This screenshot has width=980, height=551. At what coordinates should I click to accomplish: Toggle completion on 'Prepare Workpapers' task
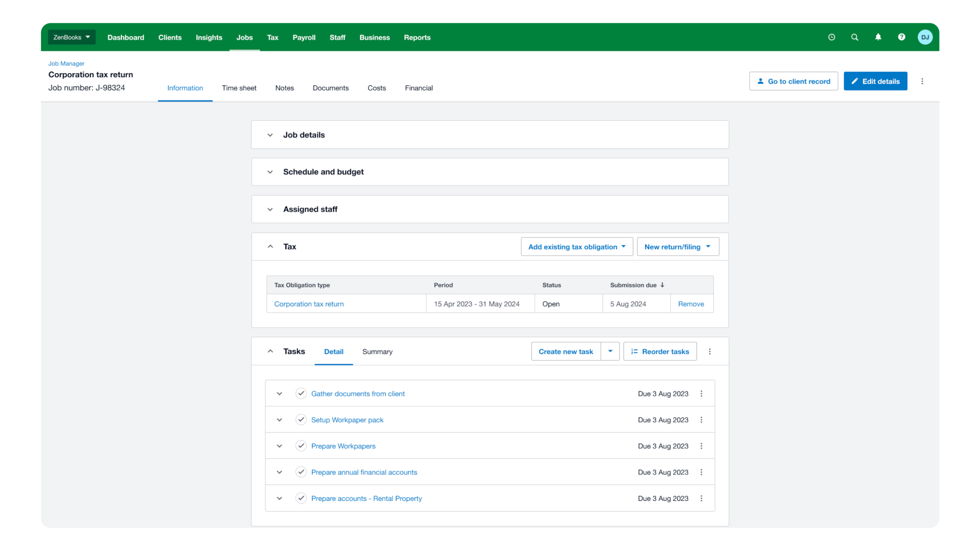pos(301,446)
